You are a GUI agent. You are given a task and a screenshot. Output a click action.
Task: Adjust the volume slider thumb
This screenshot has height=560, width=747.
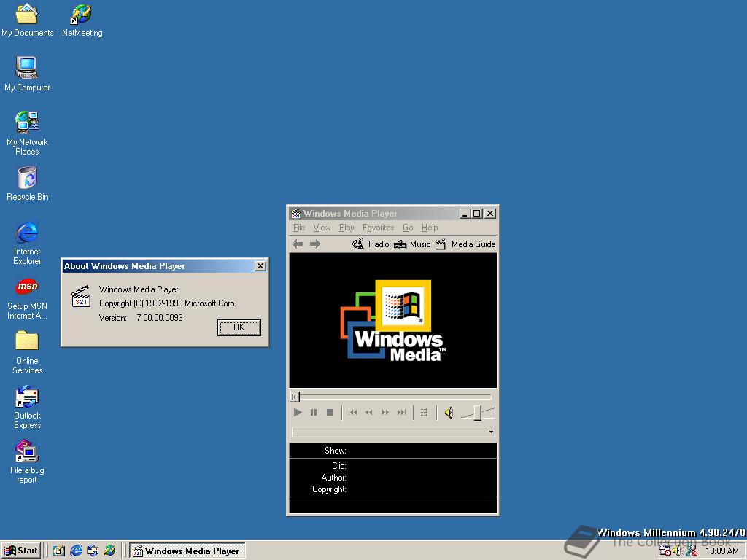click(478, 413)
